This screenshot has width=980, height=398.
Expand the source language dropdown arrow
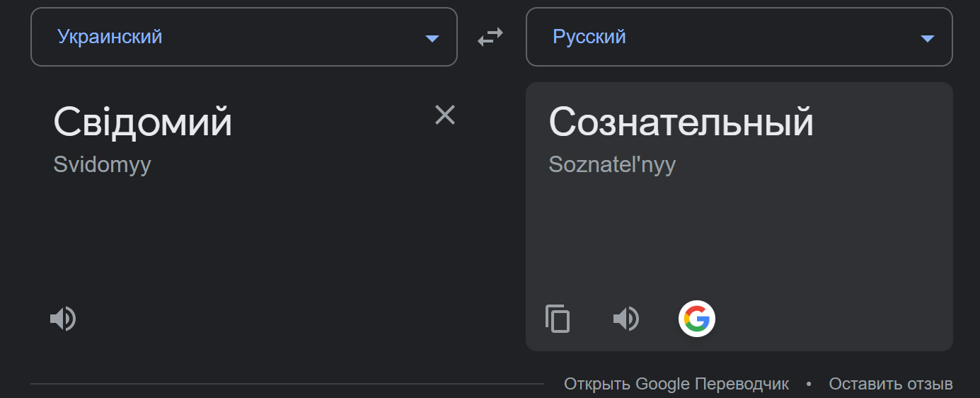[x=432, y=38]
